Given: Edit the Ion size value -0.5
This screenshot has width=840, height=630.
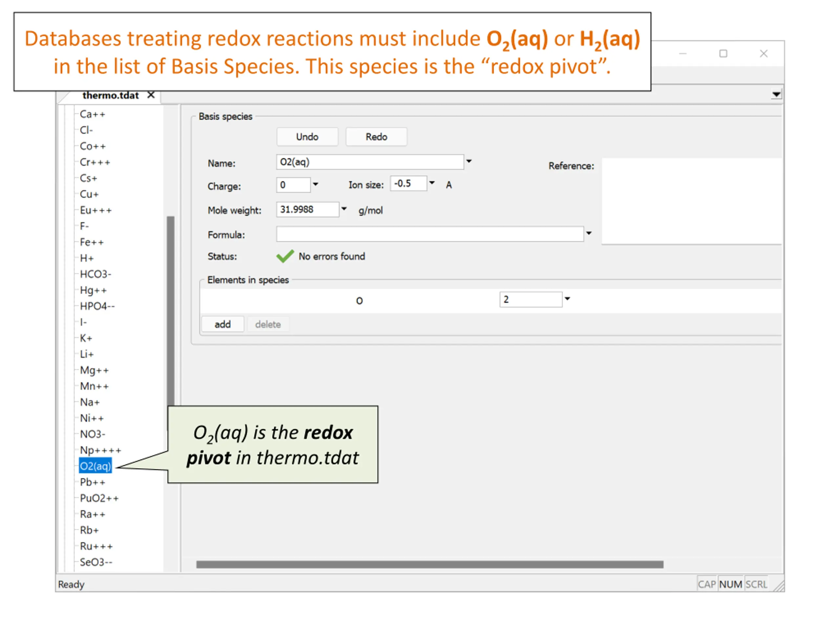Looking at the screenshot, I should pyautogui.click(x=408, y=183).
